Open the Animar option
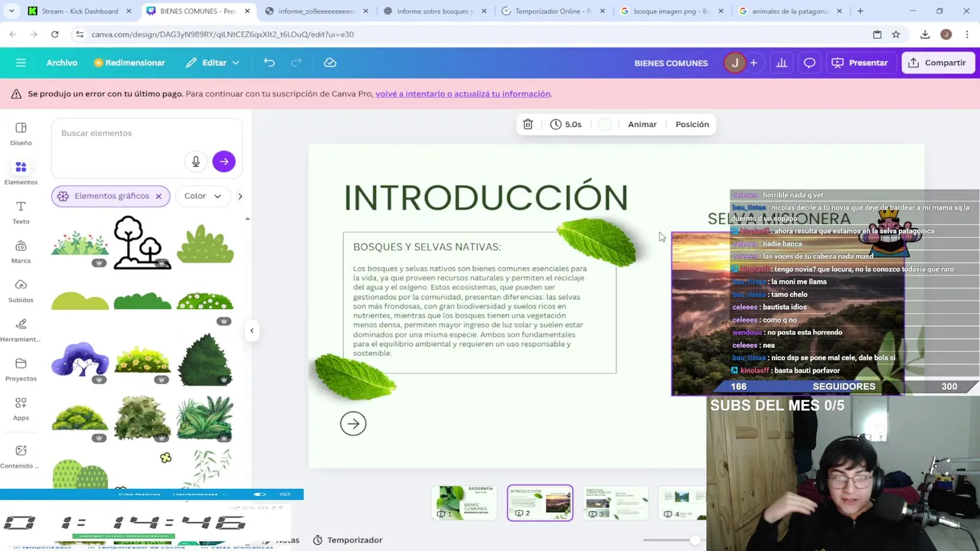The width and height of the screenshot is (980, 551). (642, 124)
